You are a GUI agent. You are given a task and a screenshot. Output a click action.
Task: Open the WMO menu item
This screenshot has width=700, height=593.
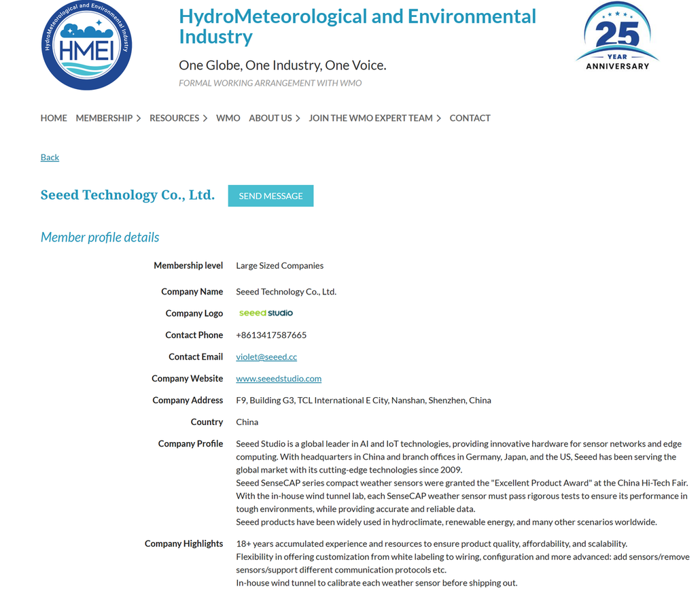click(x=228, y=118)
